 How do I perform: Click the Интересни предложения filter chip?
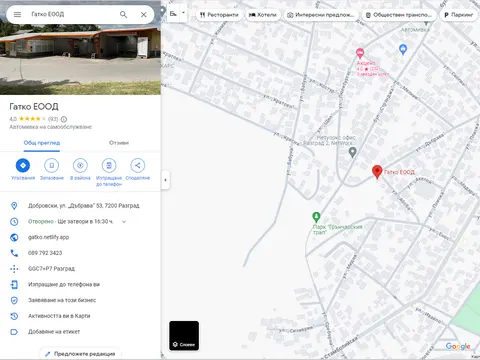(321, 15)
